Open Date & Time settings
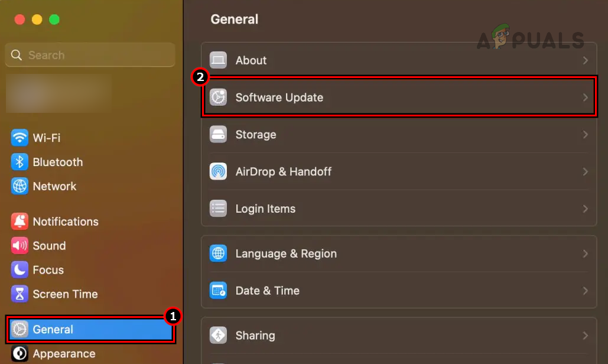The width and height of the screenshot is (608, 364). click(x=399, y=290)
